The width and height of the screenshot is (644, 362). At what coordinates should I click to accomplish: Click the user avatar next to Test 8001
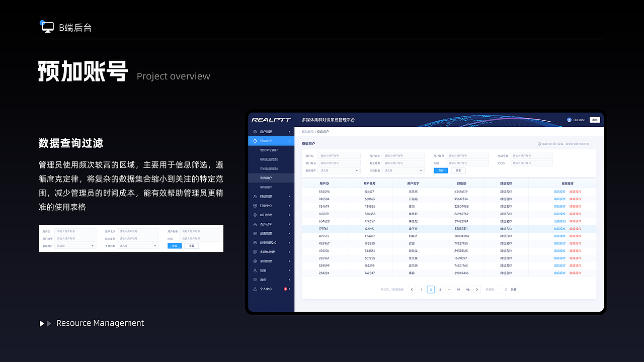[x=569, y=120]
